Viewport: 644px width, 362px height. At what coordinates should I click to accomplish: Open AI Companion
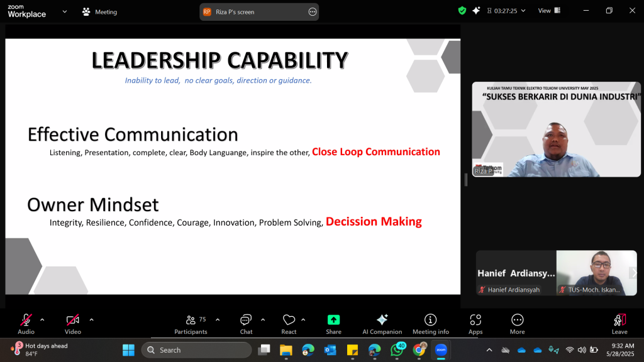tap(382, 324)
